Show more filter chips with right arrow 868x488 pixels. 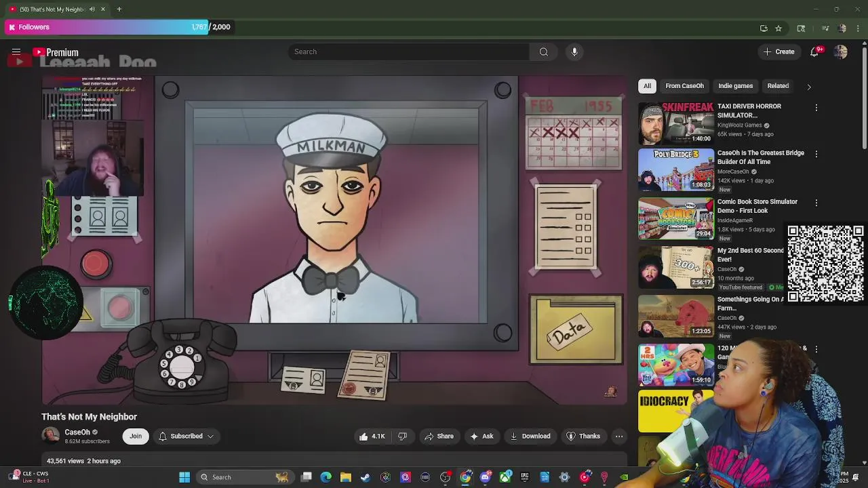coord(808,87)
